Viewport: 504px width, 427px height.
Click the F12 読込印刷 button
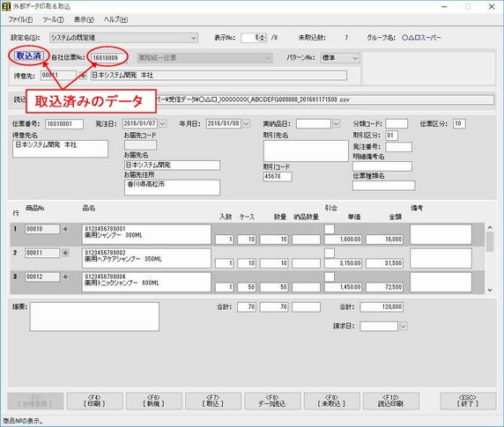pyautogui.click(x=391, y=401)
